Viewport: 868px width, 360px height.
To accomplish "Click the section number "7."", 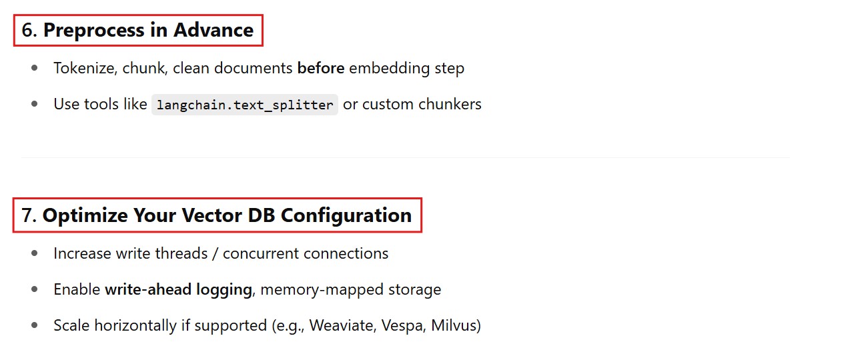I will point(29,215).
